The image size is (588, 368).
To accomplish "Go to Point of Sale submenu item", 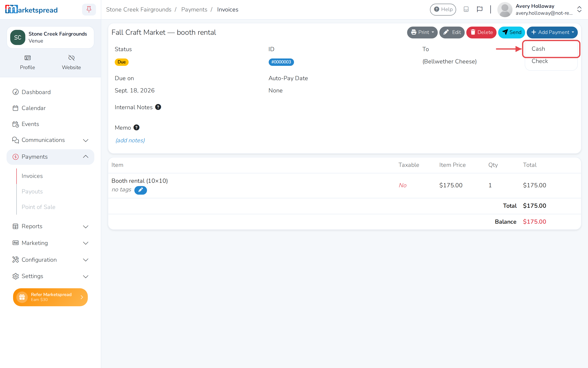I will click(x=38, y=207).
